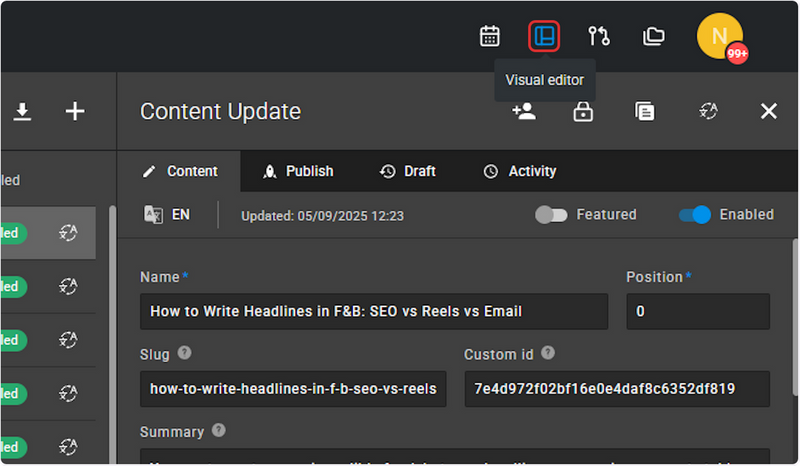
Task: Open the yellow N user avatar
Action: [x=719, y=36]
